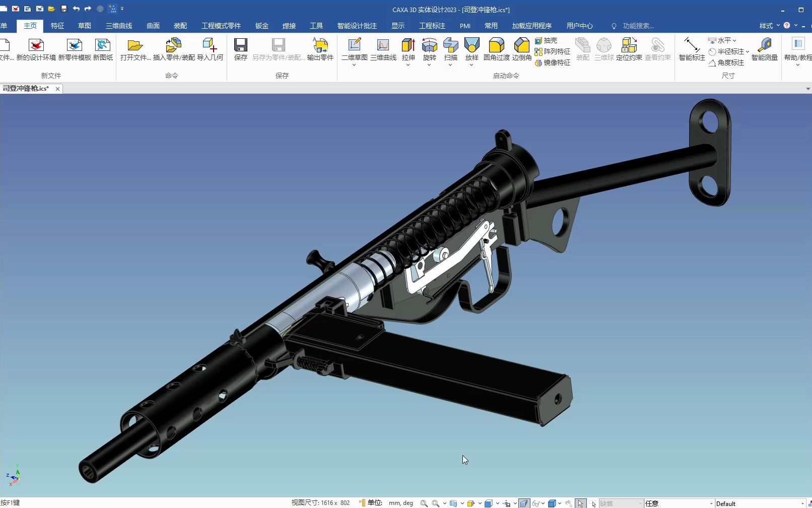Click the 镜像特征 mirror button
Screen dimensions: 812x508
point(553,62)
